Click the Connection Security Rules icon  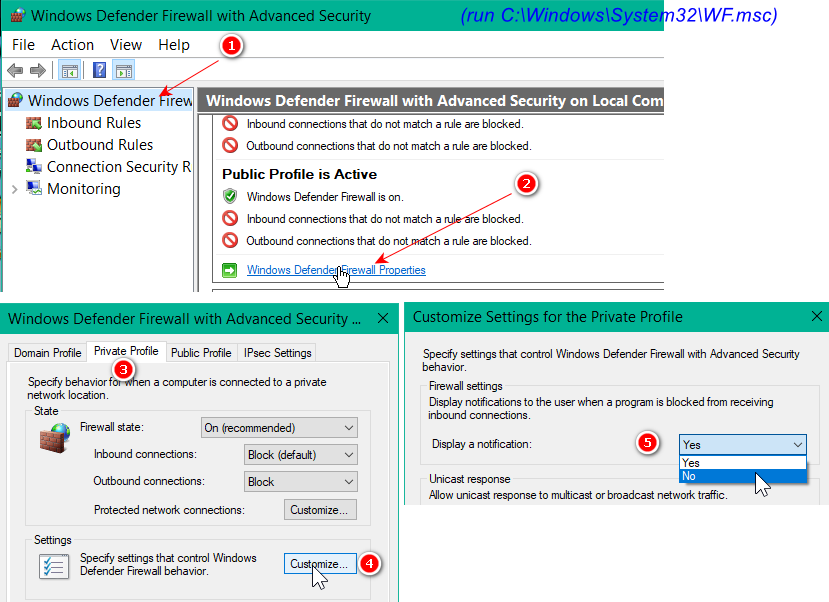pyautogui.click(x=34, y=166)
